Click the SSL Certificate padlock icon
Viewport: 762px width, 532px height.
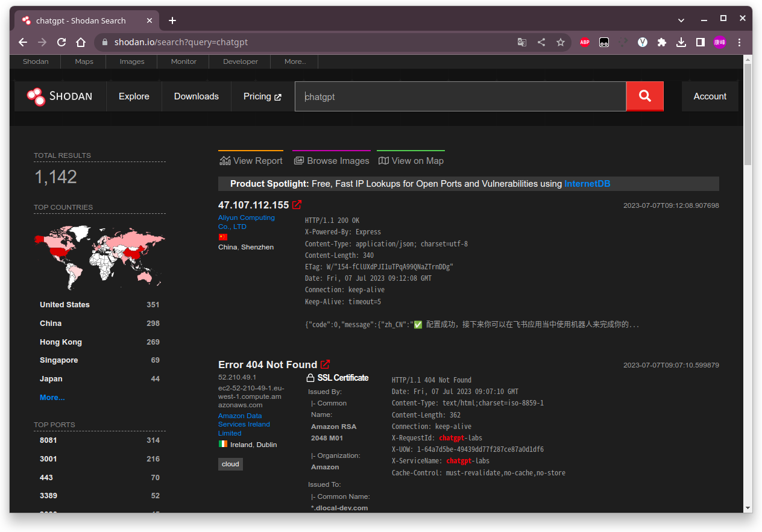(x=310, y=378)
